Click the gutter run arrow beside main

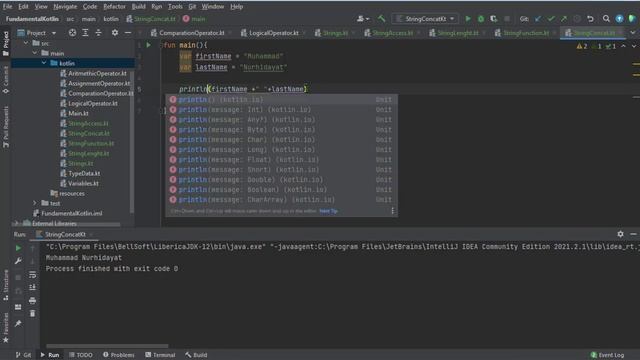click(149, 45)
